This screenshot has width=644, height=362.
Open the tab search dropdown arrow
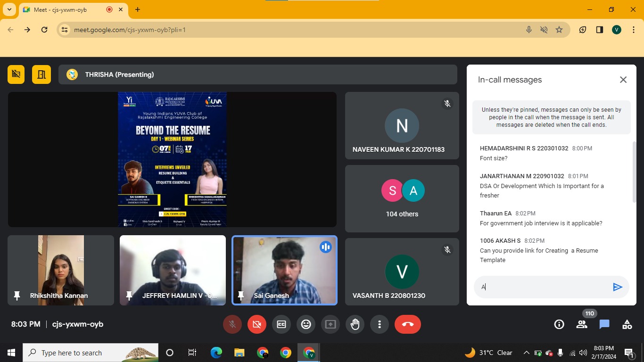pyautogui.click(x=9, y=9)
